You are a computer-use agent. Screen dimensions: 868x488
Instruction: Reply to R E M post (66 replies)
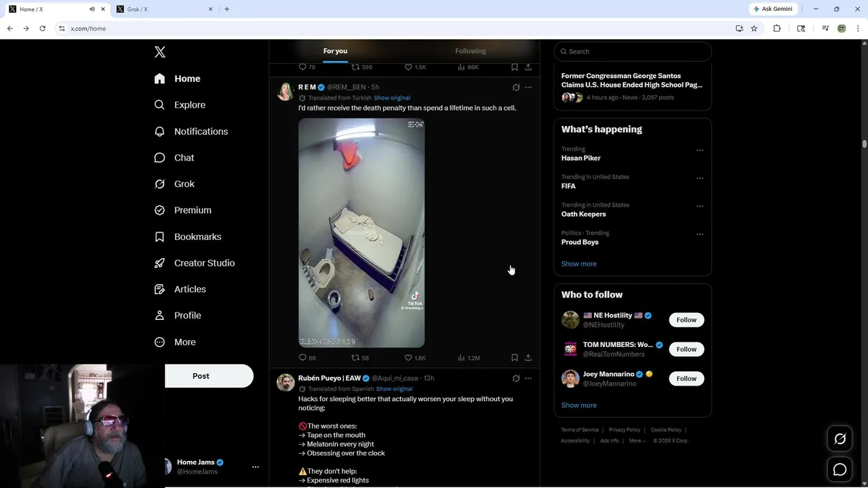307,358
